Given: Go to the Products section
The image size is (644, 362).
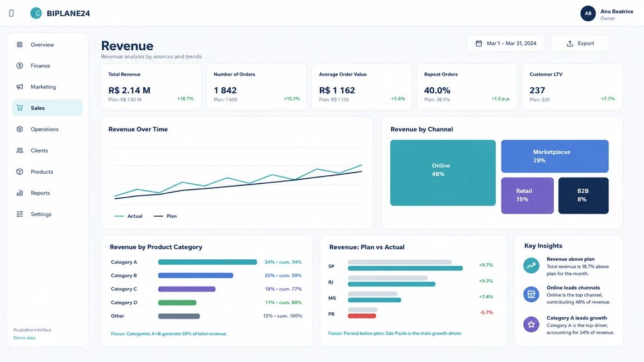Looking at the screenshot, I should tap(47, 172).
